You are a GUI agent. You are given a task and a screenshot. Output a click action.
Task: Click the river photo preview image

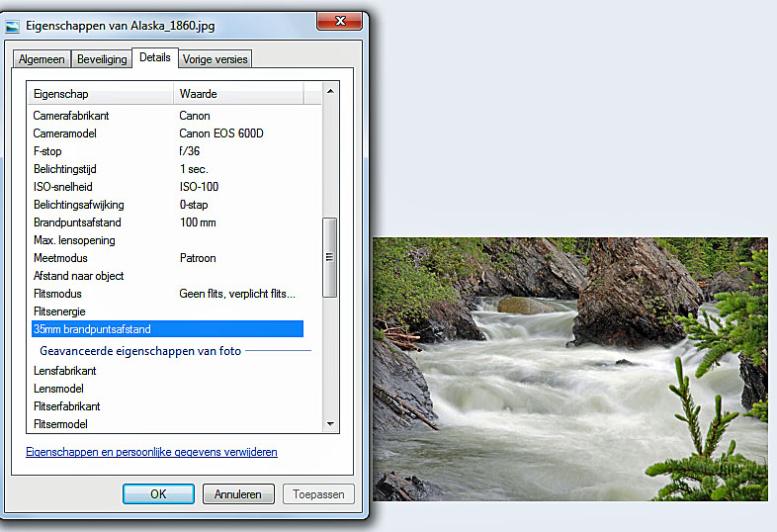(569, 368)
